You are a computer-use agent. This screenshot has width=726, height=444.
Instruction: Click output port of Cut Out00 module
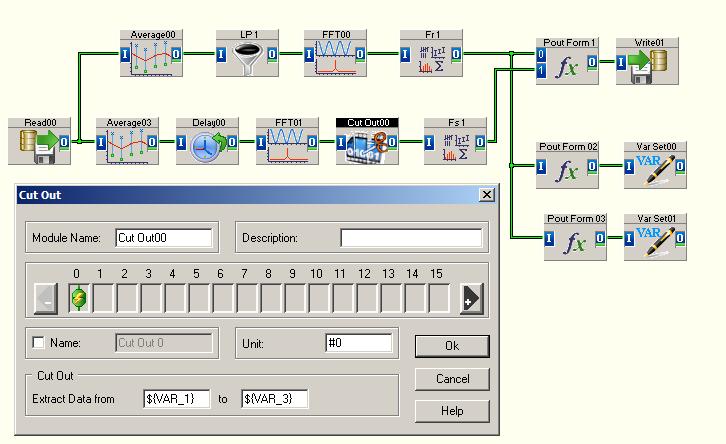point(392,142)
